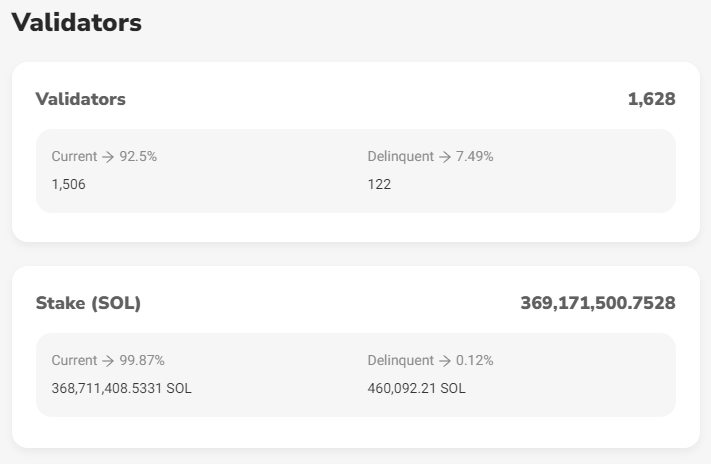This screenshot has width=711, height=464.
Task: Click the 99.87% current stake percentage
Action: (142, 360)
